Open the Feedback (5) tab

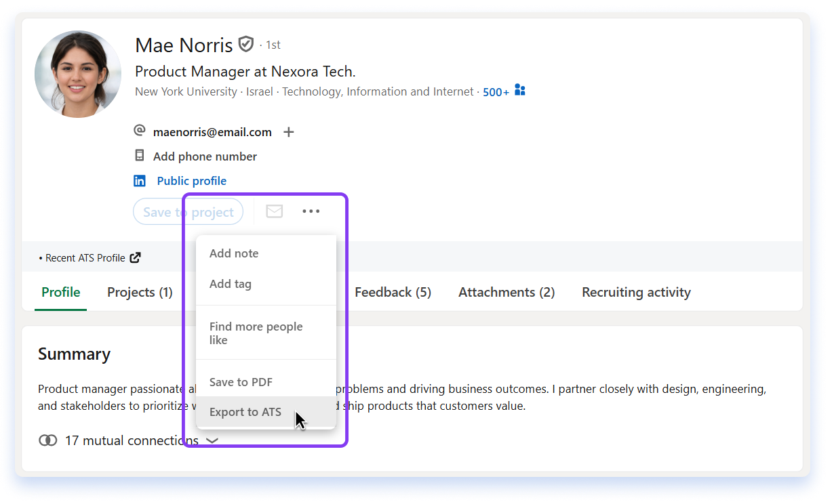(x=393, y=293)
